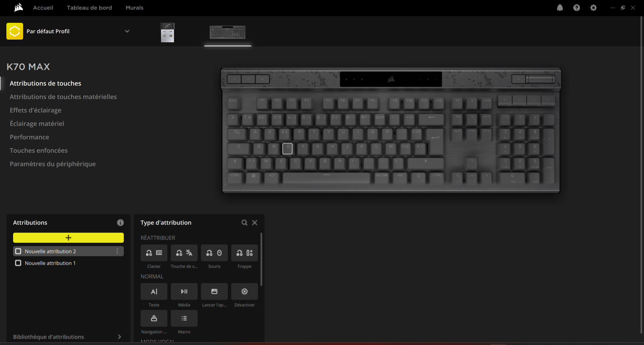
Task: Click the main window vertical scrollbar
Action: pos(641,175)
